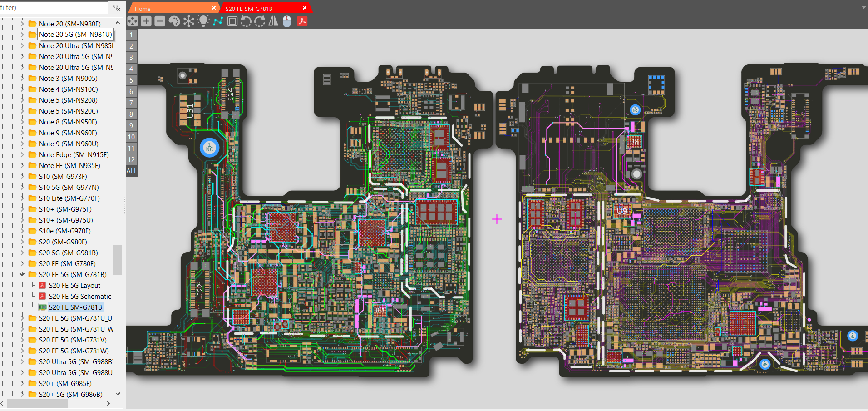Select Note Edge (SM-N915F) folder
This screenshot has width=868, height=411.
coord(74,154)
